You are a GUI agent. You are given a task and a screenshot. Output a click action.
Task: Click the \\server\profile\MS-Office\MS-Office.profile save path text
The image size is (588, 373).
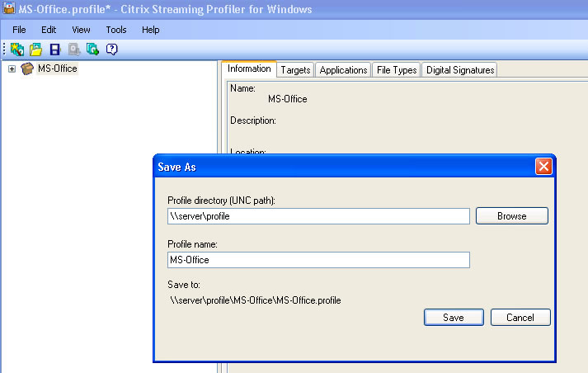tap(256, 300)
